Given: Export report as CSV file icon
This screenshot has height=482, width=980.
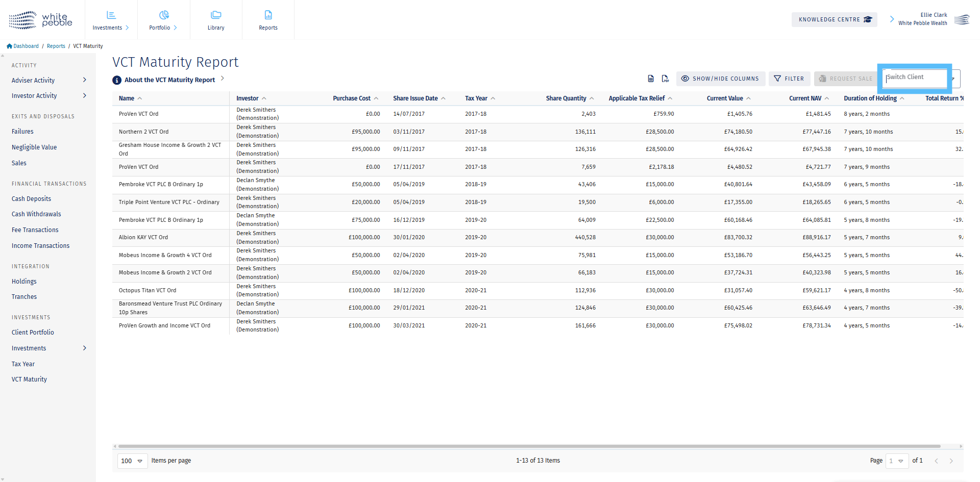Looking at the screenshot, I should (x=650, y=79).
